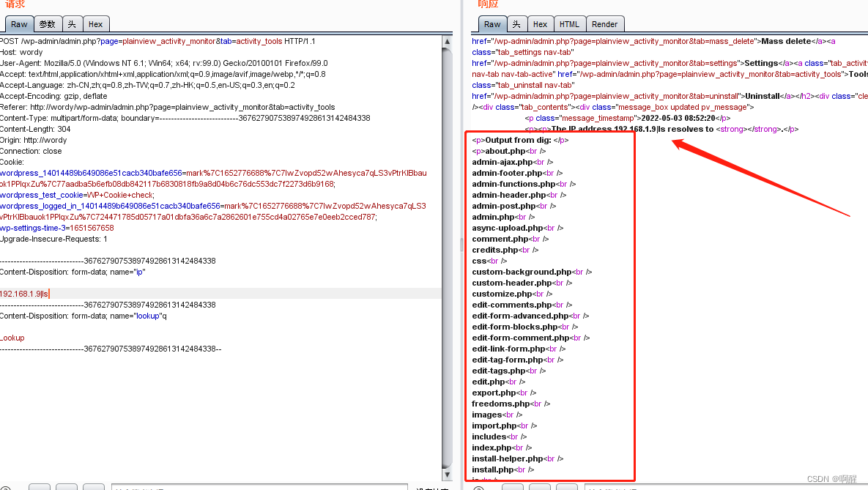868x490 pixels.
Task: Click the request pane scroll-down arrow
Action: coord(448,475)
